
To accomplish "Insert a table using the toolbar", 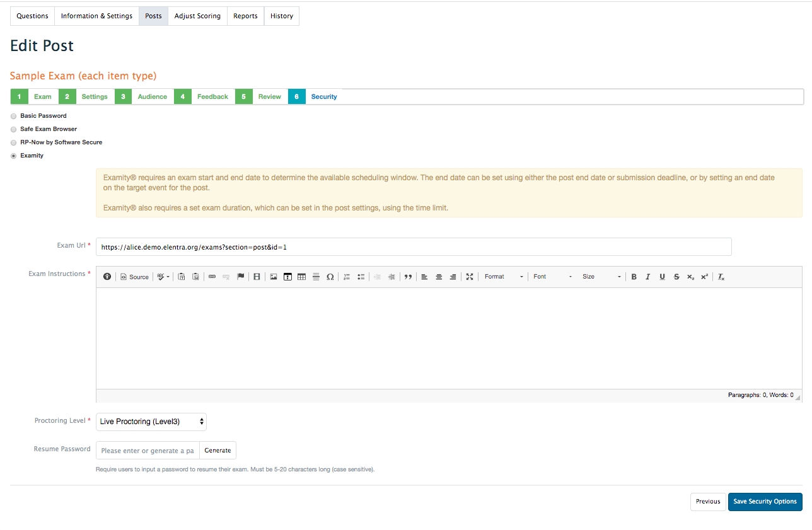I will pos(301,277).
